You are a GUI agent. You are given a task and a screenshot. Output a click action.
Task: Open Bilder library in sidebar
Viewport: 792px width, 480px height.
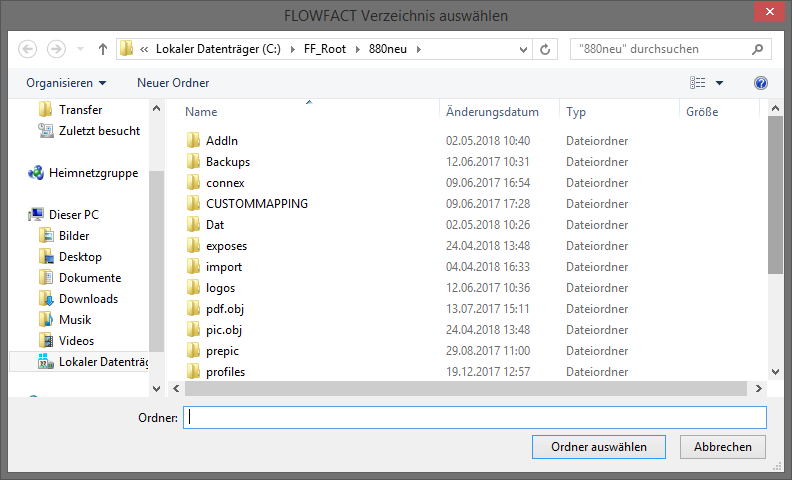[74, 236]
